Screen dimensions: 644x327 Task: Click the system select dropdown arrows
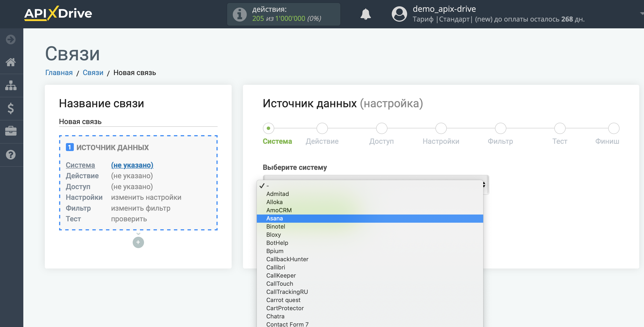484,185
